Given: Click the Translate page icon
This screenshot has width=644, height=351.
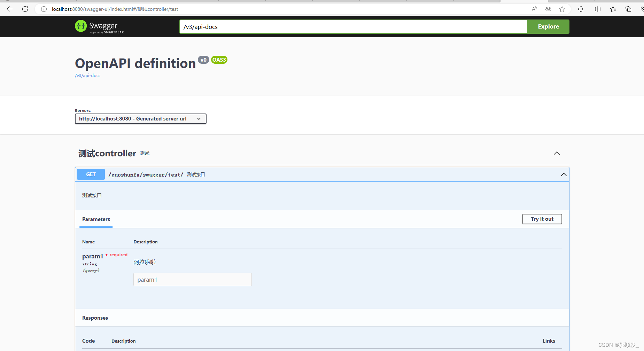Looking at the screenshot, I should click(x=548, y=9).
